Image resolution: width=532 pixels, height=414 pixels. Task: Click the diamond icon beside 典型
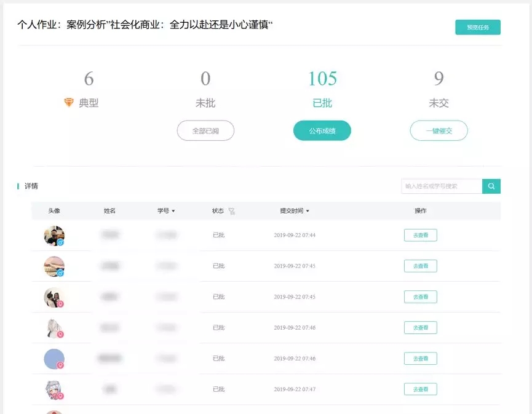[69, 103]
